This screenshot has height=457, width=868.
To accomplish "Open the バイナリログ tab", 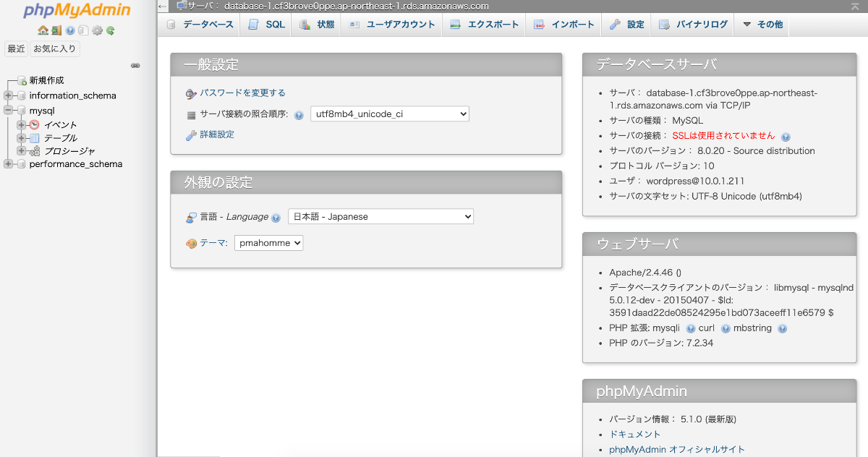I will click(693, 25).
